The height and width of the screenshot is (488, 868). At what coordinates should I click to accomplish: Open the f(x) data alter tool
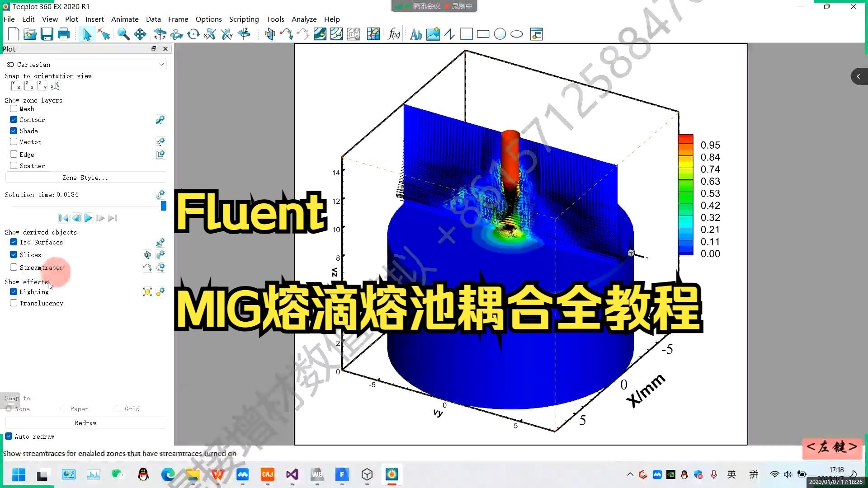pyautogui.click(x=394, y=34)
